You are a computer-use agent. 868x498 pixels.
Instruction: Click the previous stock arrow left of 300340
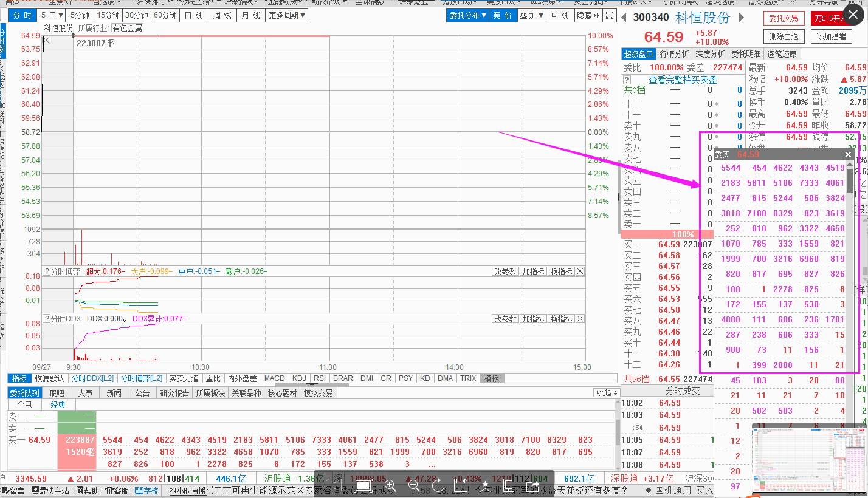[624, 18]
